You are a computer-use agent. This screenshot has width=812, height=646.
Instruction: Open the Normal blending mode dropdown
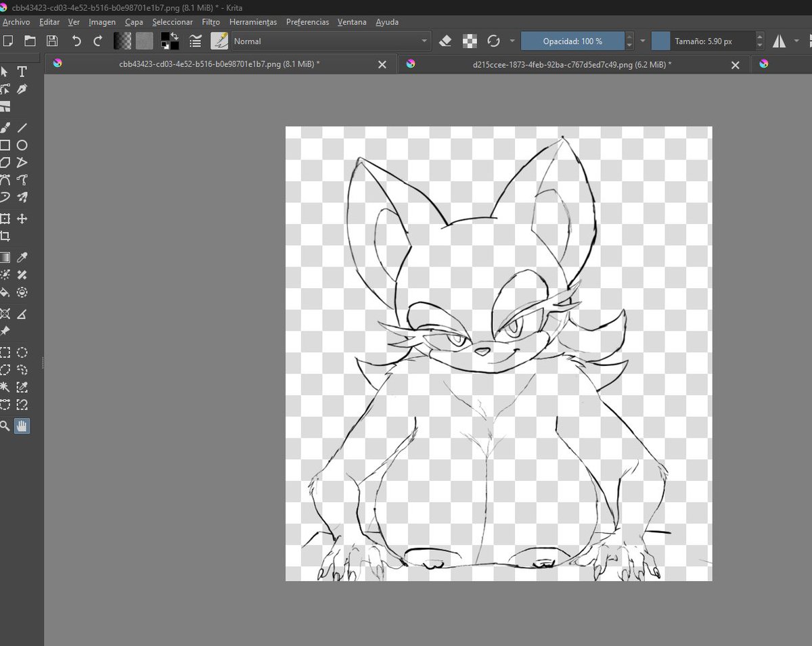click(331, 41)
